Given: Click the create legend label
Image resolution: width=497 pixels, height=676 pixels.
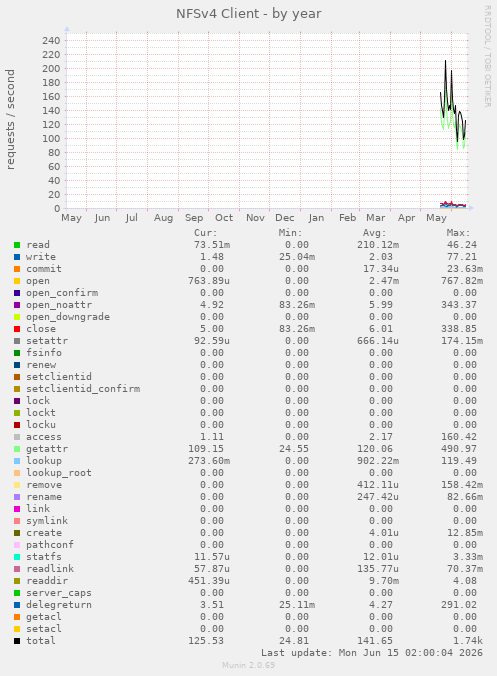Looking at the screenshot, I should pos(44,533).
